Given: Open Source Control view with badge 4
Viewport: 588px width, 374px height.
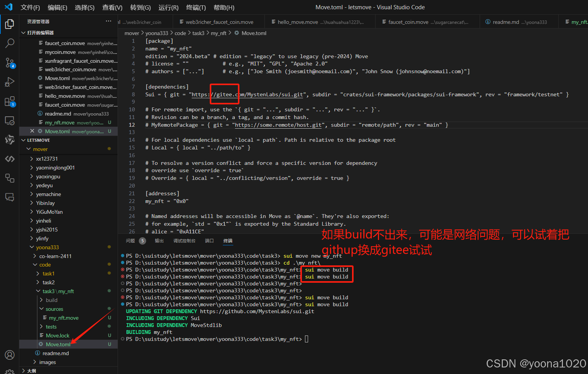Looking at the screenshot, I should click(x=10, y=62).
